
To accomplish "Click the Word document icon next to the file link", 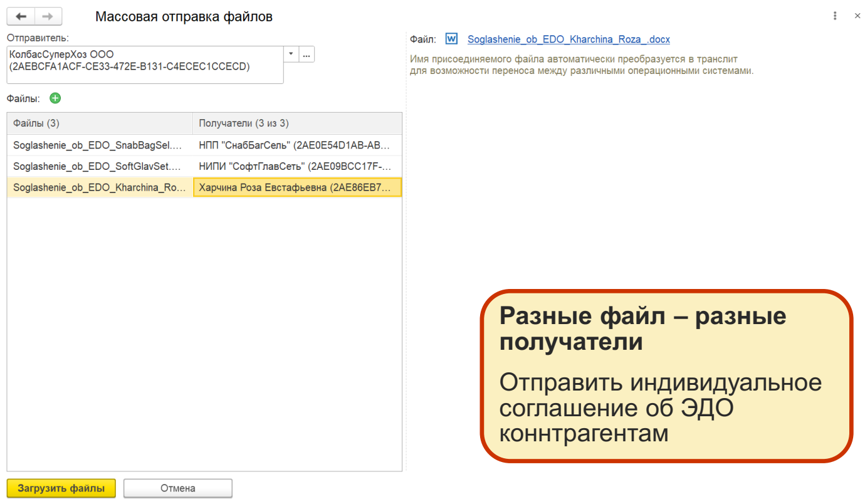I will 451,39.
